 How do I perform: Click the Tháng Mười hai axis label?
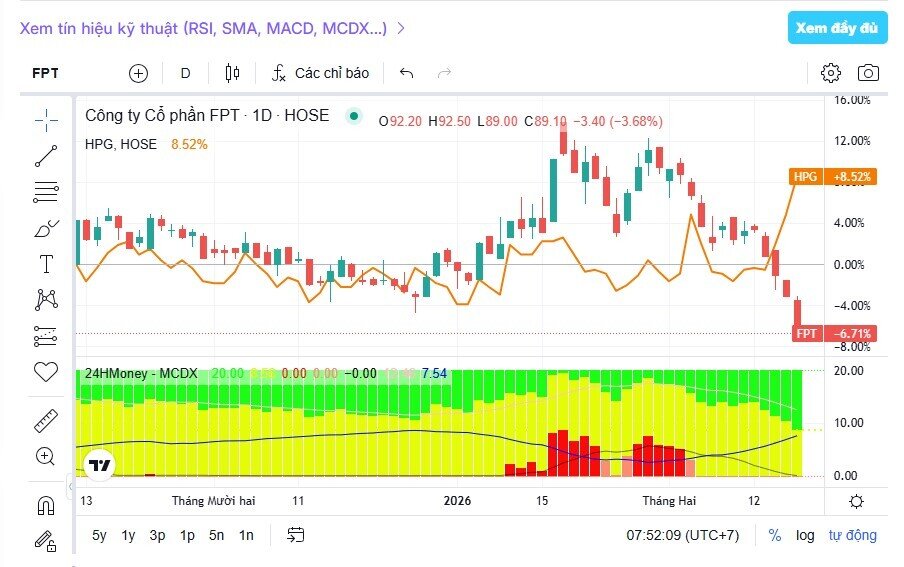point(213,501)
